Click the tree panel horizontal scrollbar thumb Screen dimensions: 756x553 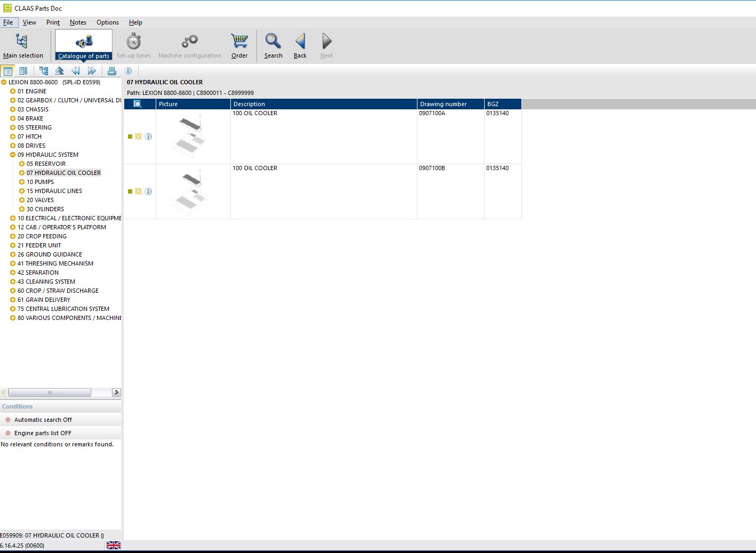point(50,392)
